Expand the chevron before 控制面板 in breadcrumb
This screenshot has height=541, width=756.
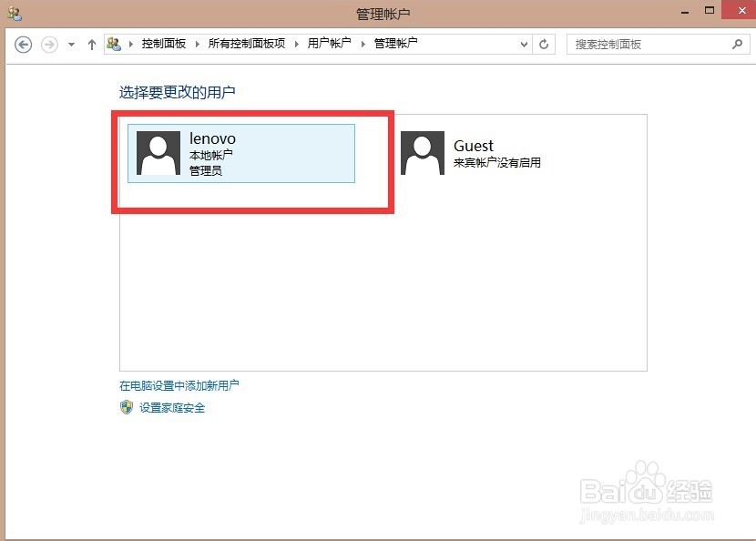tap(130, 44)
